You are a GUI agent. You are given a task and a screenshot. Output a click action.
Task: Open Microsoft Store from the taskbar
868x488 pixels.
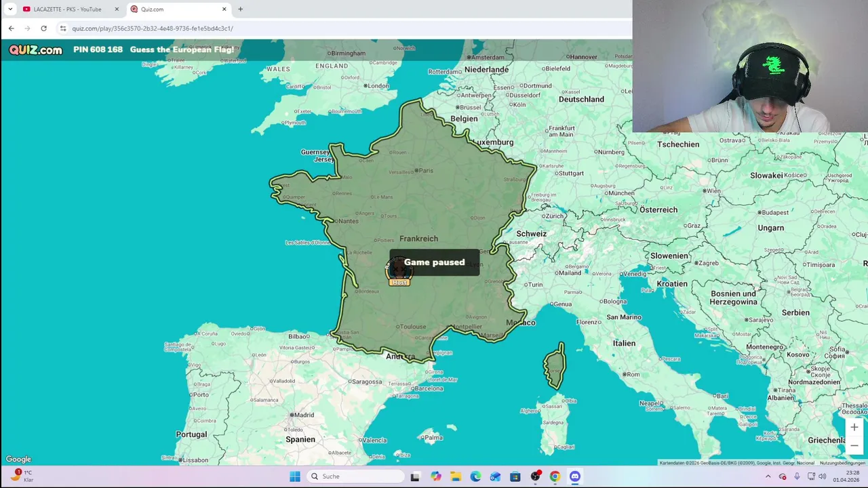tap(515, 476)
